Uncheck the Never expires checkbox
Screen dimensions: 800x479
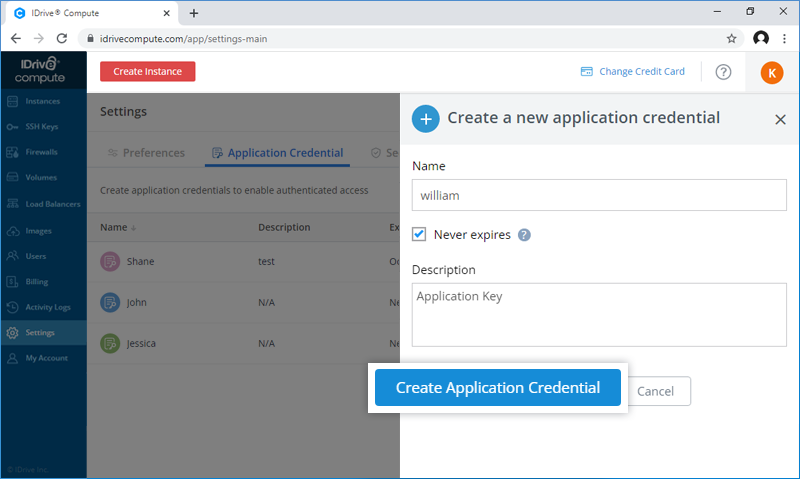(419, 234)
